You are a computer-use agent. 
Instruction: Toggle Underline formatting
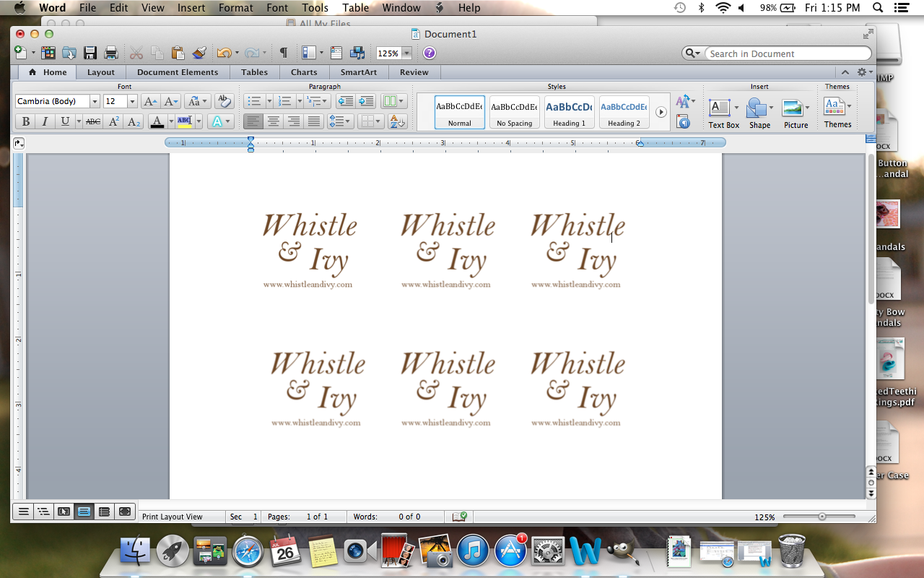(x=65, y=121)
